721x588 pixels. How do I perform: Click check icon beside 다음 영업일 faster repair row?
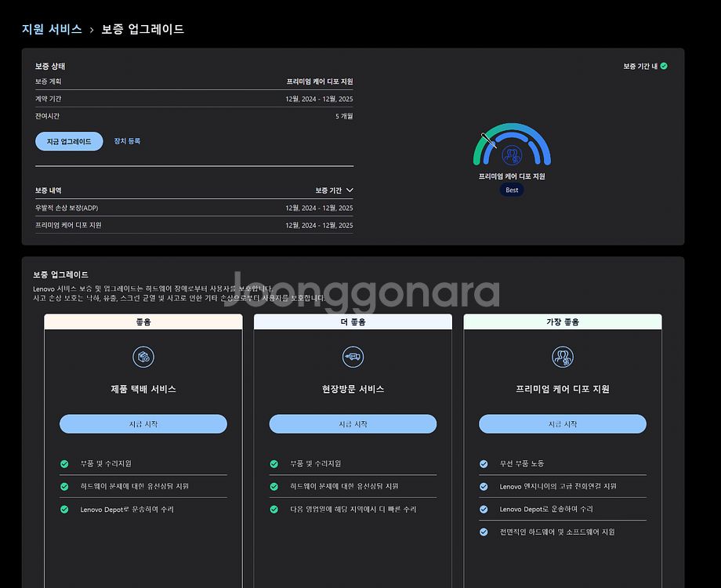coord(274,510)
